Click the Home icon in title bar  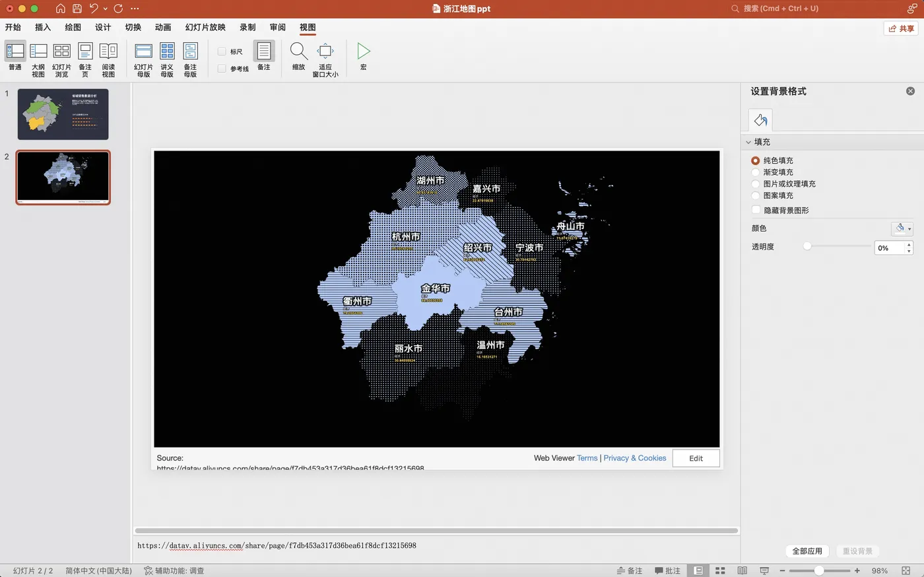click(x=60, y=9)
